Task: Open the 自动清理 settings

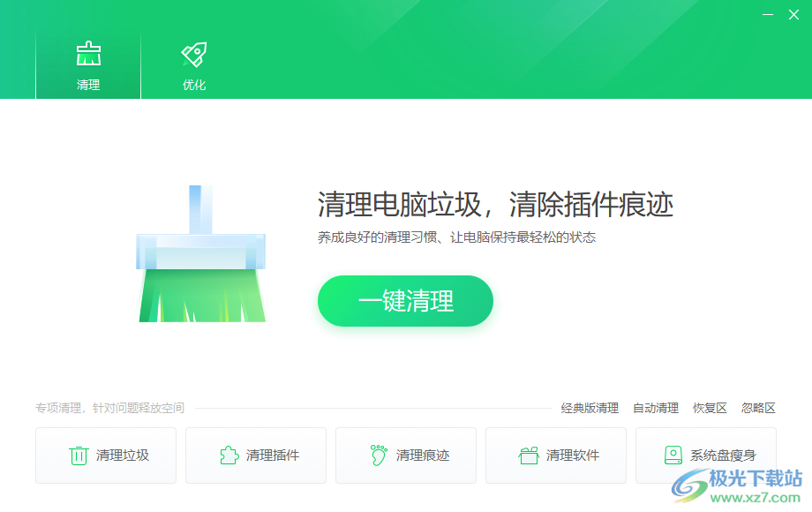Action: [655, 408]
